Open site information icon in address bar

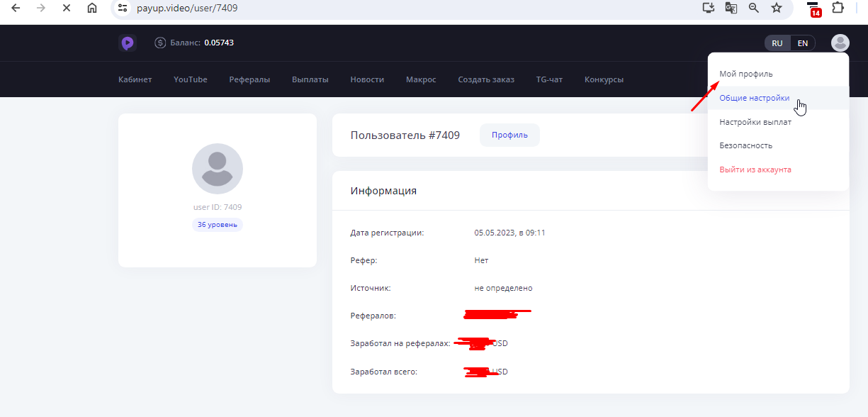123,8
